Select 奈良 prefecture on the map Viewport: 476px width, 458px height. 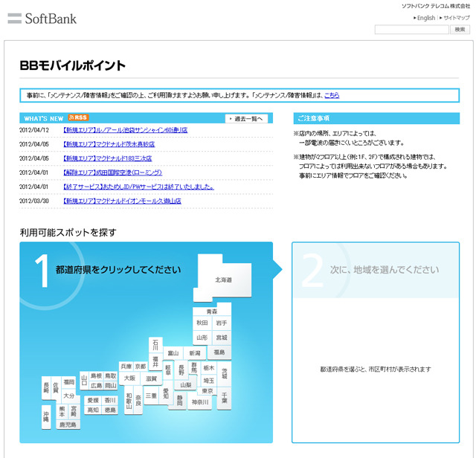(138, 399)
